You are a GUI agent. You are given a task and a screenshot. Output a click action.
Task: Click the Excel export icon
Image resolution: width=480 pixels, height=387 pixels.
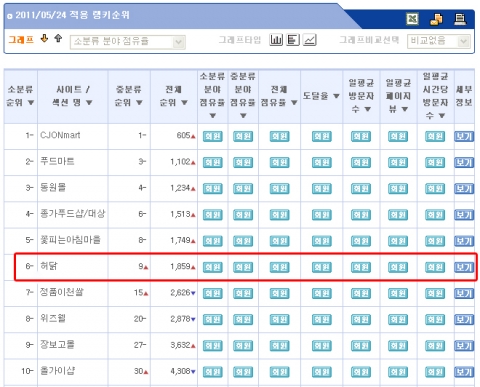(x=412, y=19)
